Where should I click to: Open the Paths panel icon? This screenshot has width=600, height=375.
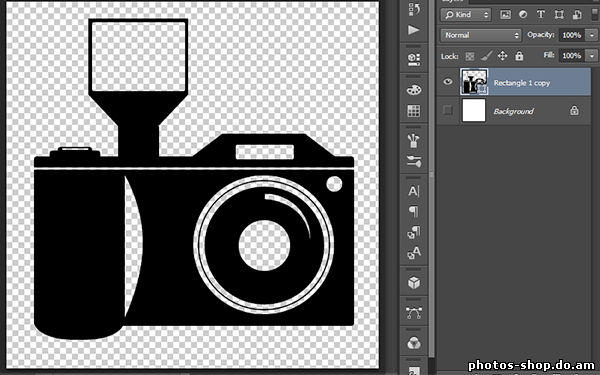pos(414,313)
